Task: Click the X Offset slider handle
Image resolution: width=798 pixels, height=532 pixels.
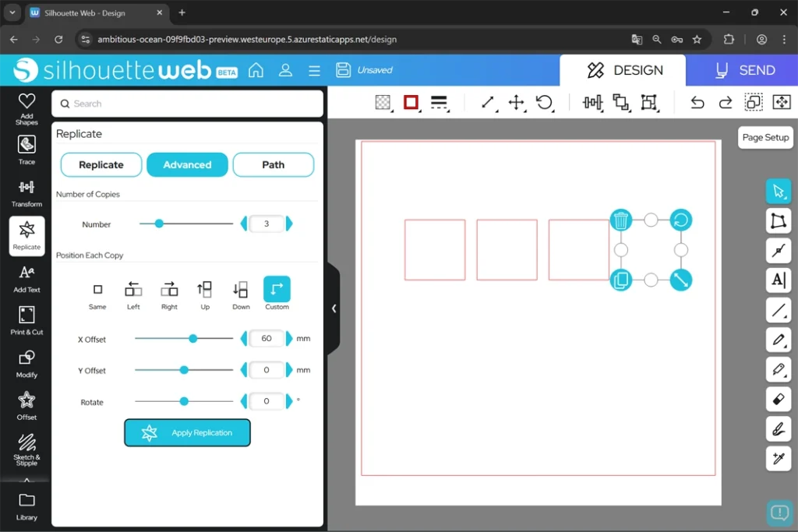Action: 192,339
